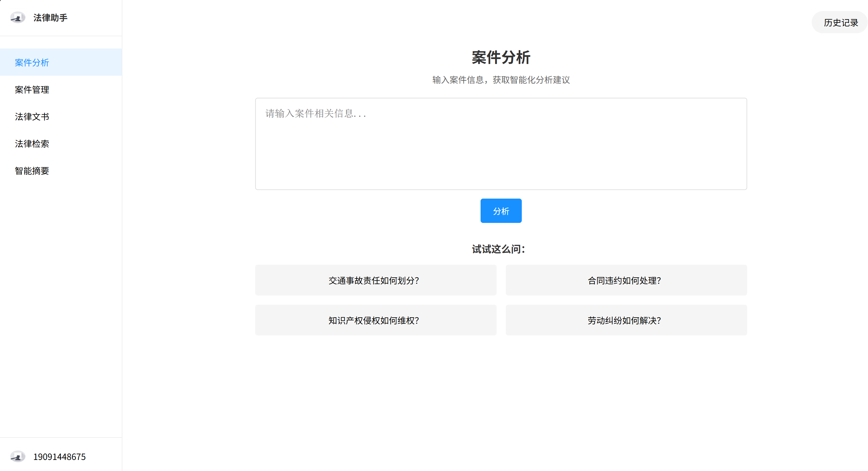Click the 案件分析 page heading
The width and height of the screenshot is (868, 471).
point(501,57)
